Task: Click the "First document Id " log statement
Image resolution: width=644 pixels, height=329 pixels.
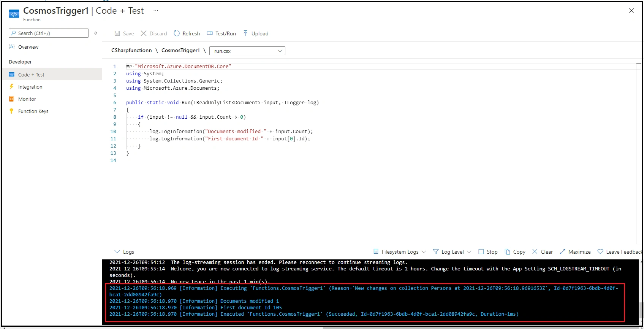Action: click(x=229, y=138)
